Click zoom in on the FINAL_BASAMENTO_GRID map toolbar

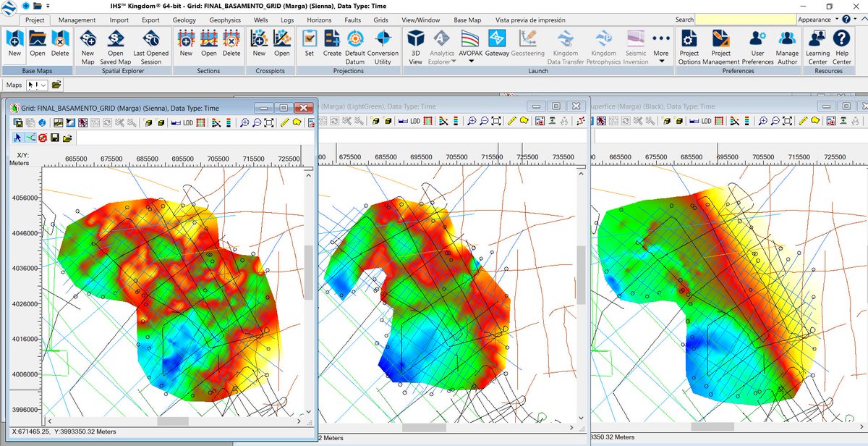[x=244, y=122]
